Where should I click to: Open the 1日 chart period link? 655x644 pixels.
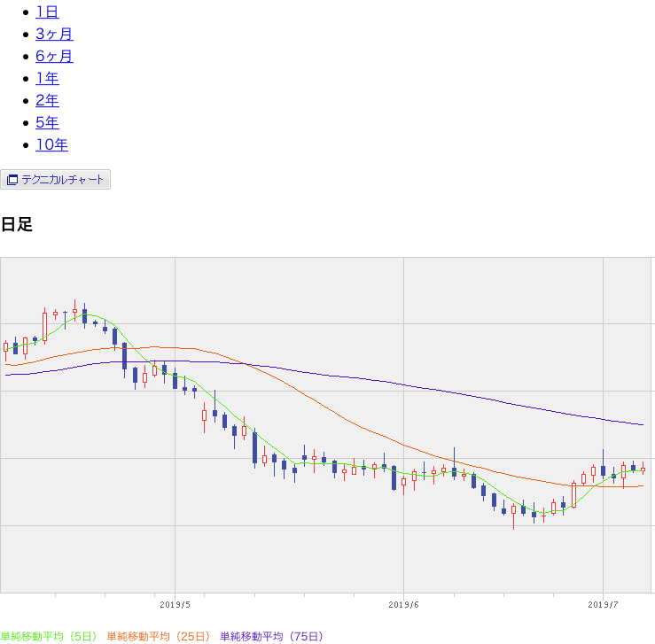(x=47, y=12)
